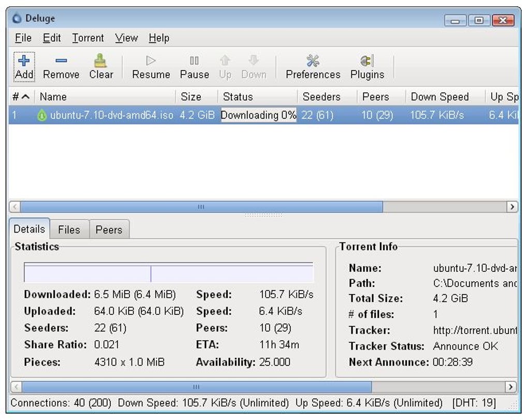Open the Torrent menu
The image size is (528, 420).
point(88,38)
